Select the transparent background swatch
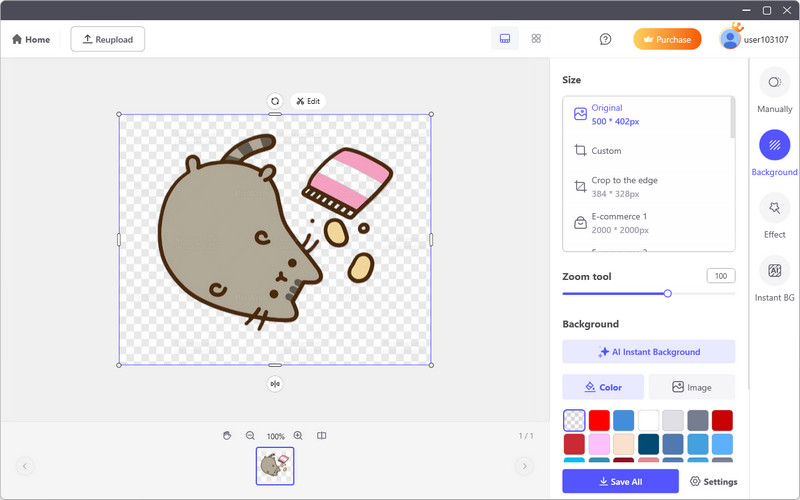Viewport: 800px width, 500px height. pos(574,420)
